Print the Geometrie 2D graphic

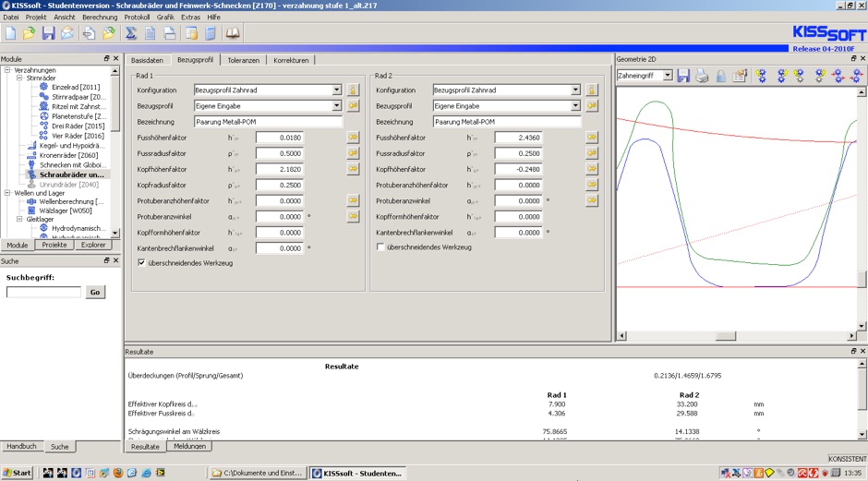702,76
